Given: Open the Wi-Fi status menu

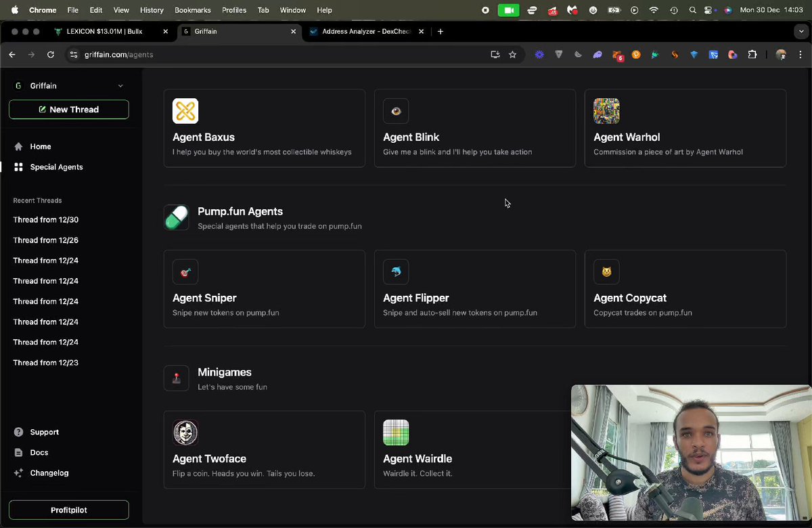Looking at the screenshot, I should click(654, 10).
